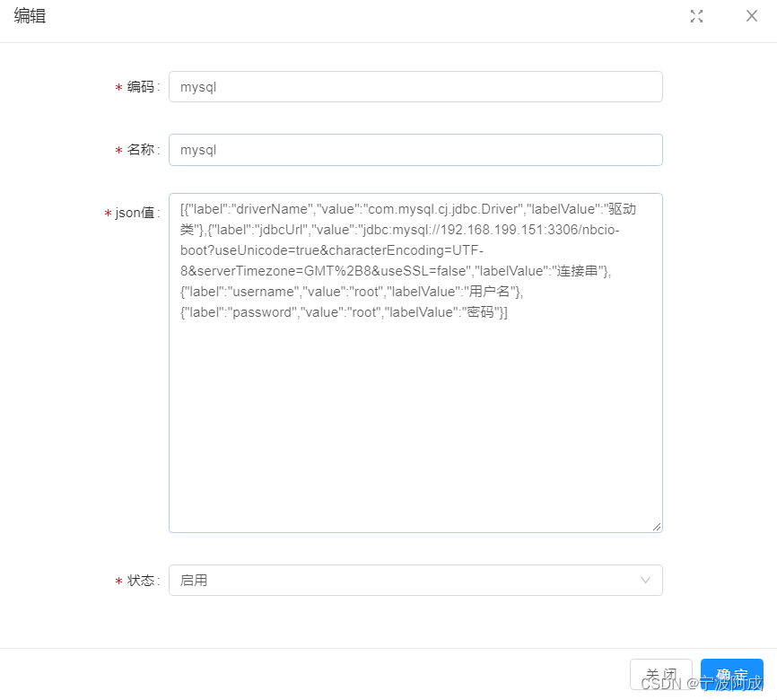Toggle fullscreen mode of the edit dialog
The height and width of the screenshot is (700, 777).
coord(697,16)
